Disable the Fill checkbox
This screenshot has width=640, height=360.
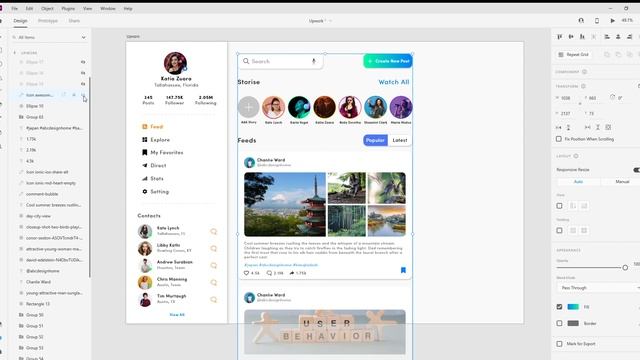tap(559, 307)
